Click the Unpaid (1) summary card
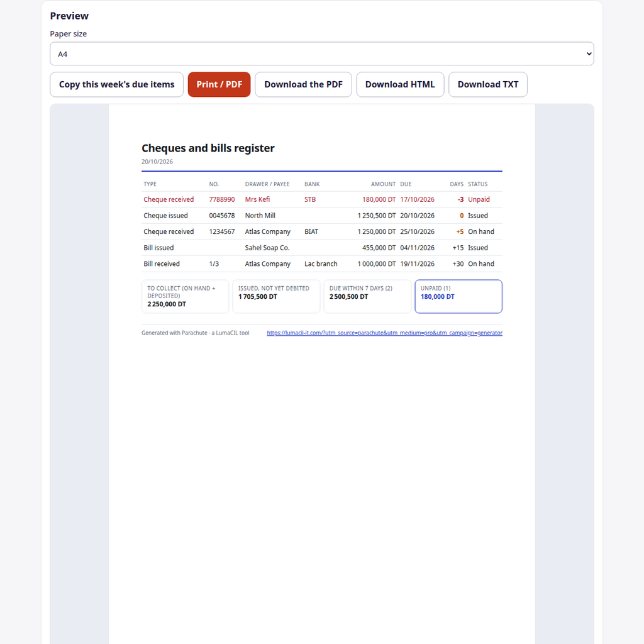Screen dimensions: 644x644 pos(458,297)
